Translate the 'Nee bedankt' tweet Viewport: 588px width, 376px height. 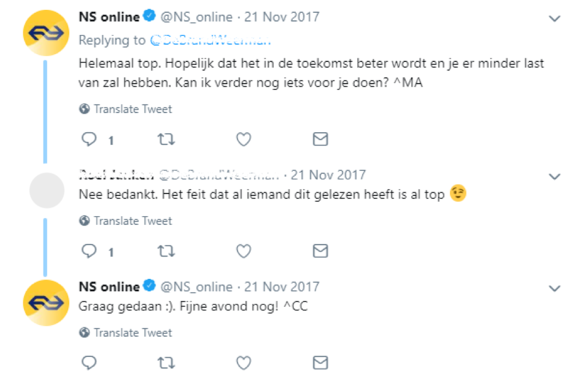[133, 221]
